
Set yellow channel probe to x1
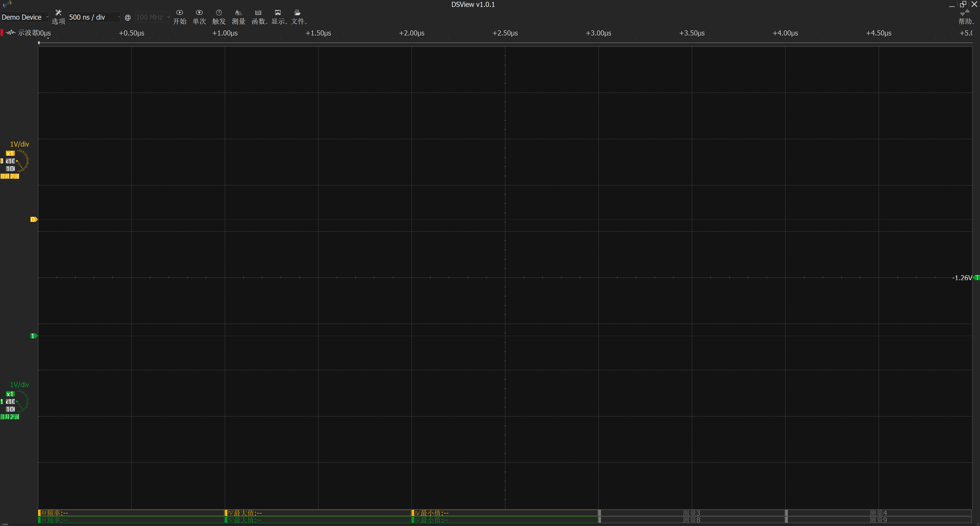pyautogui.click(x=10, y=153)
